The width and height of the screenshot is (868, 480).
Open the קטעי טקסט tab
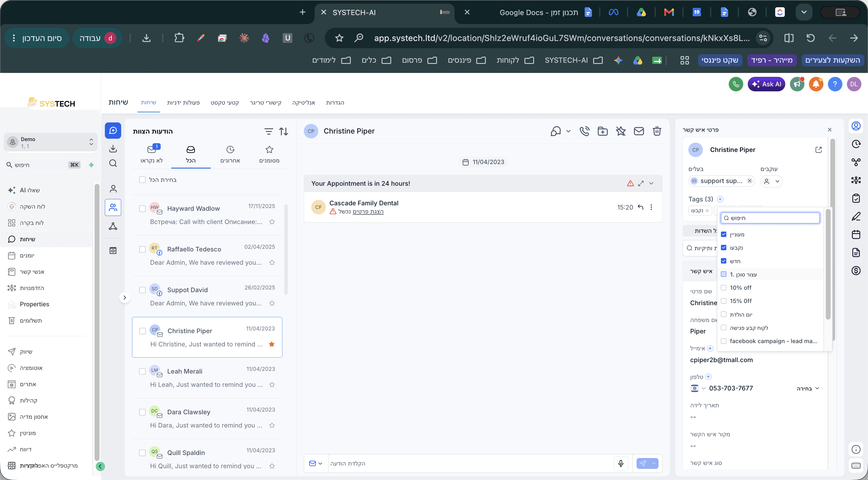(225, 103)
